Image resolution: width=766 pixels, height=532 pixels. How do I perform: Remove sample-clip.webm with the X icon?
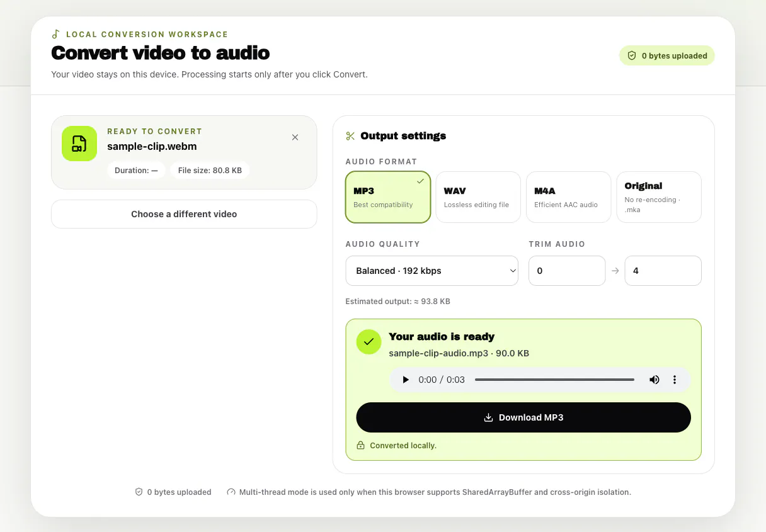[x=295, y=137]
